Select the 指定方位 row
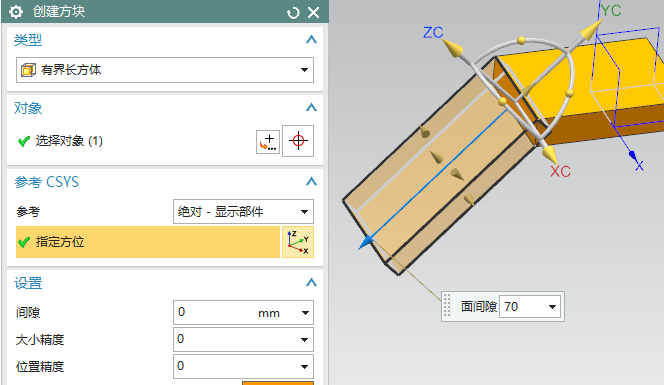 coord(148,242)
